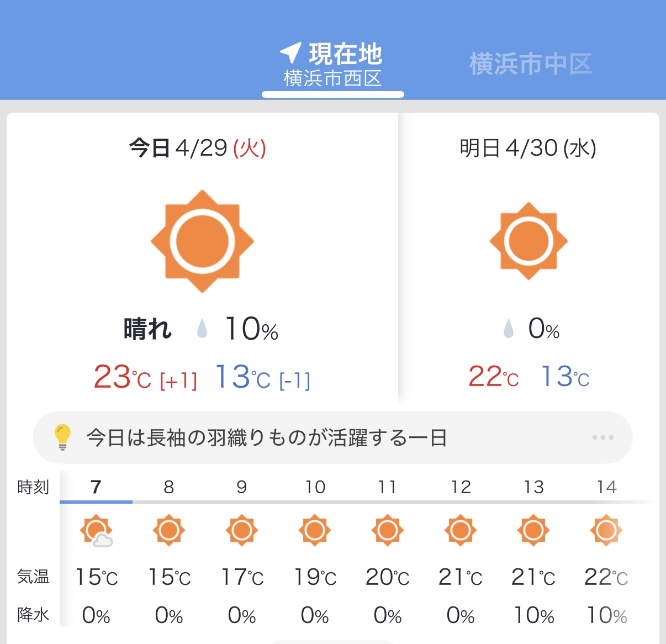The height and width of the screenshot is (644, 666).
Task: Tap the 13時 temperature 21℃ value
Action: click(533, 577)
